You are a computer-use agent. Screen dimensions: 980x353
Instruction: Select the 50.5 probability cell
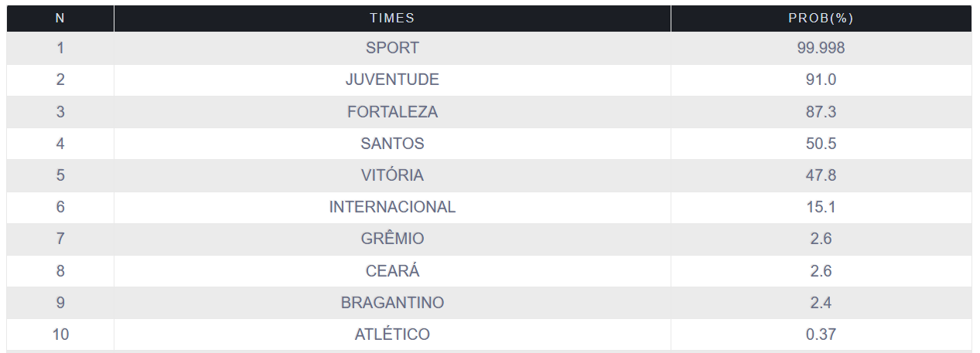point(821,144)
